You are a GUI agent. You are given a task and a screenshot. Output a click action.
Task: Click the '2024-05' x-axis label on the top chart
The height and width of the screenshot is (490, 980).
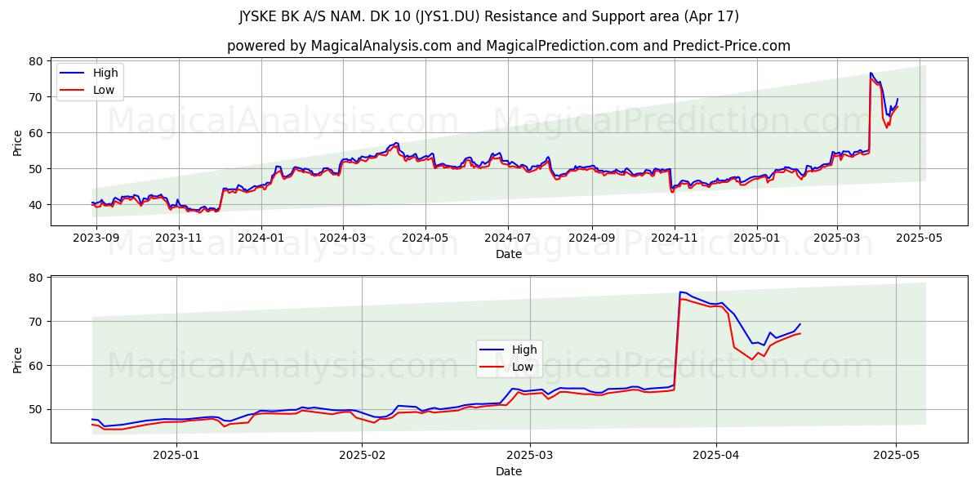[x=425, y=238]
